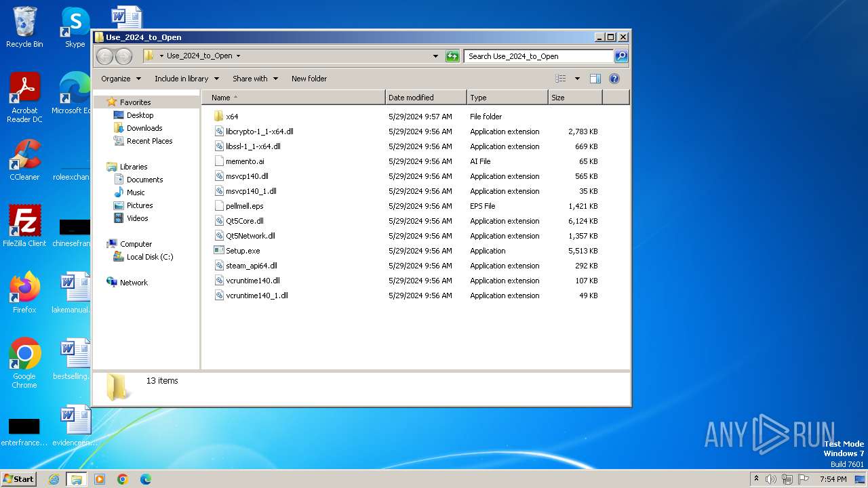
Task: Open Windows Media Player taskbar icon
Action: coord(100,479)
